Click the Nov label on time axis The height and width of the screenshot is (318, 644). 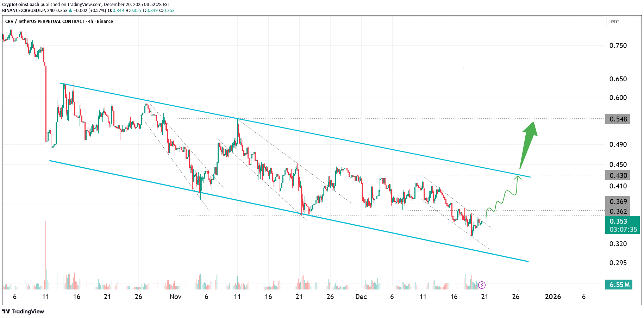(175, 297)
